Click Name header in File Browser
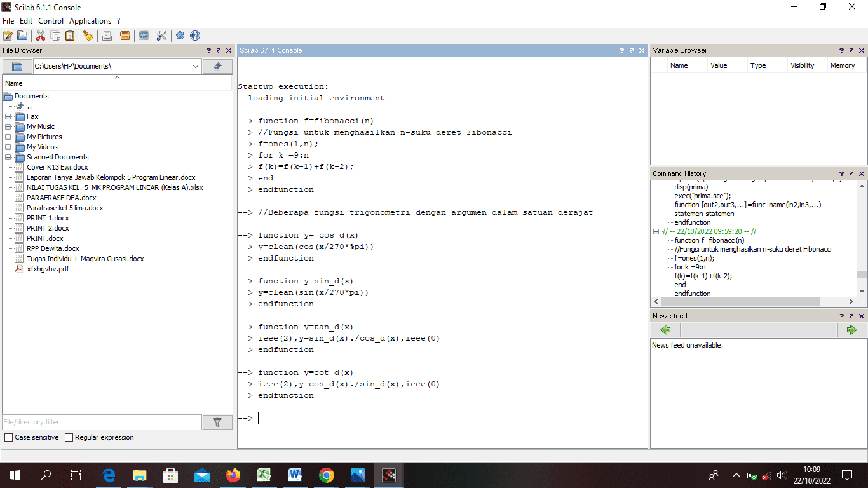The width and height of the screenshot is (868, 488). pyautogui.click(x=118, y=83)
